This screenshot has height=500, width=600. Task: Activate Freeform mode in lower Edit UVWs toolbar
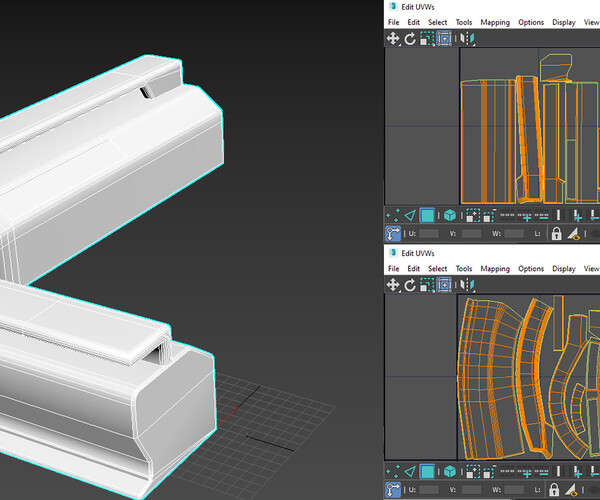click(x=444, y=285)
